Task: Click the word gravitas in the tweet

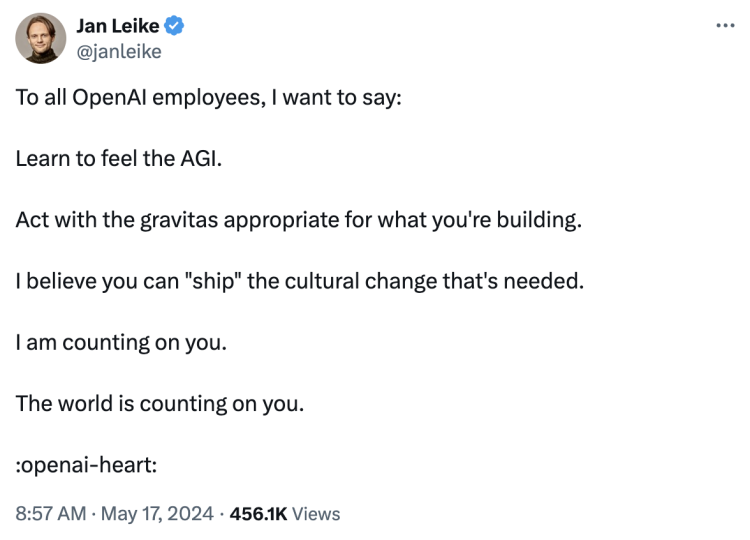Action: click(x=179, y=220)
